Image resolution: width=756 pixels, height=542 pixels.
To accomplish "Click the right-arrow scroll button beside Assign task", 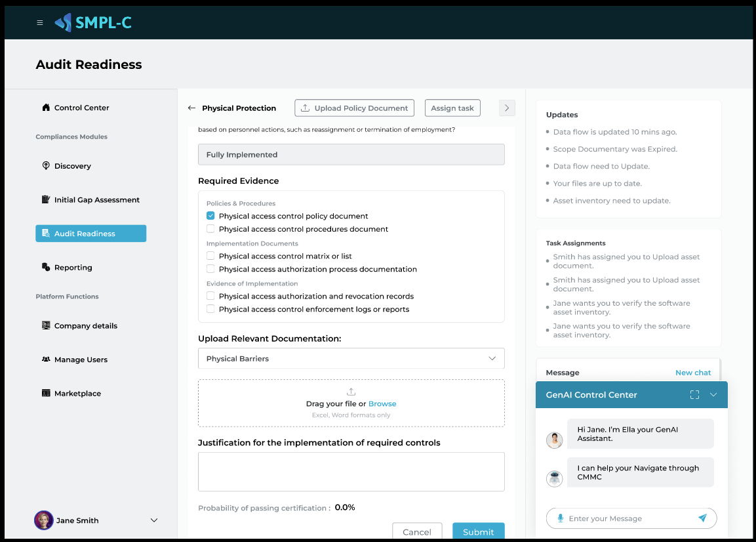I will (507, 108).
